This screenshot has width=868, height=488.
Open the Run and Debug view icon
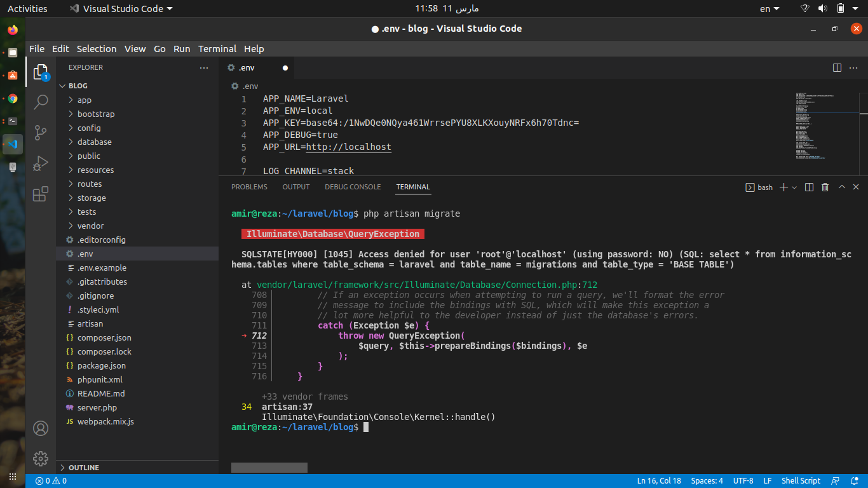tap(41, 163)
